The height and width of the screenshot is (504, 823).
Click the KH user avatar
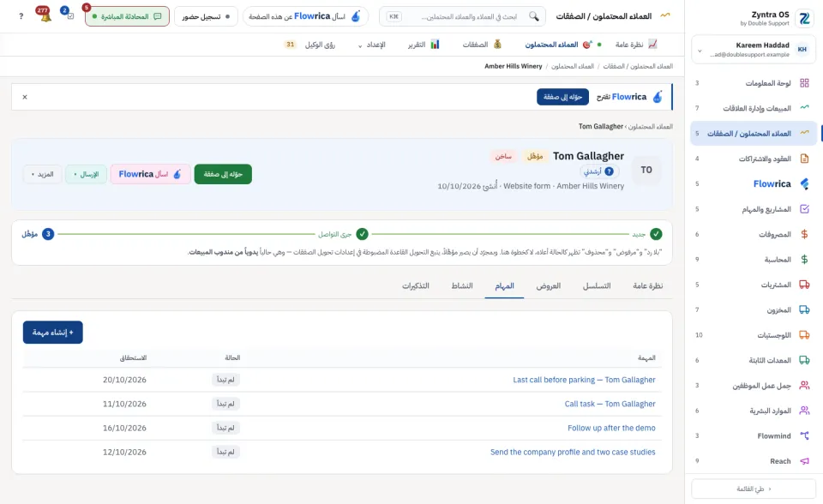tap(802, 50)
